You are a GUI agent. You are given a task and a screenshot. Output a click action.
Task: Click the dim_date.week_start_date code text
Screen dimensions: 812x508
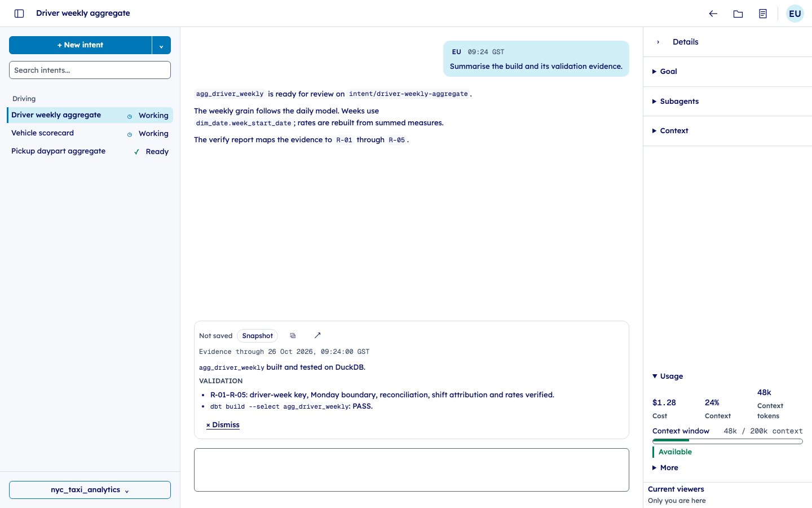pos(244,123)
